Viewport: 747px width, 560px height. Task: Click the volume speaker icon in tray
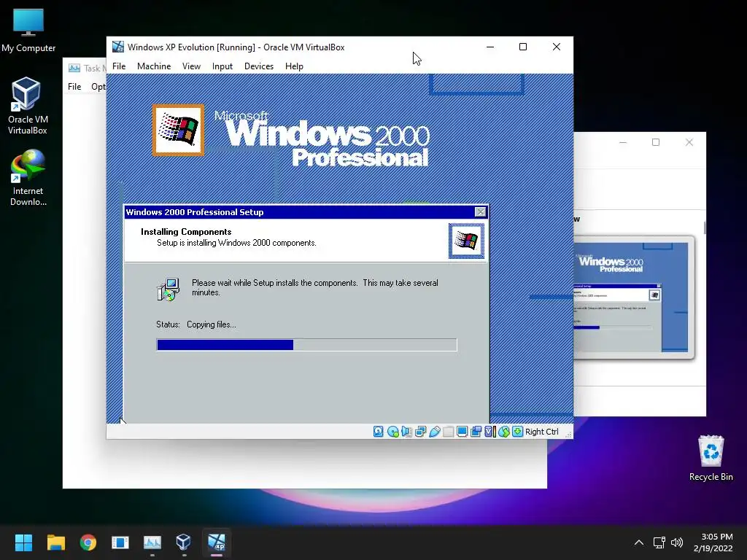point(677,542)
